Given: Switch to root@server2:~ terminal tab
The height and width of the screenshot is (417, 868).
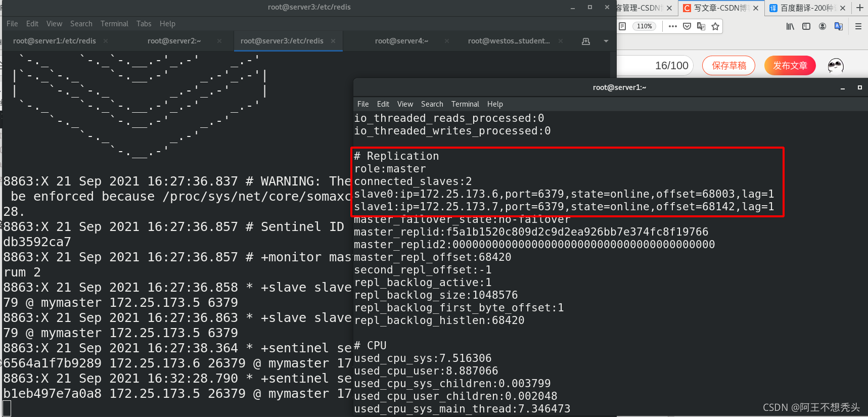Looking at the screenshot, I should (x=174, y=41).
